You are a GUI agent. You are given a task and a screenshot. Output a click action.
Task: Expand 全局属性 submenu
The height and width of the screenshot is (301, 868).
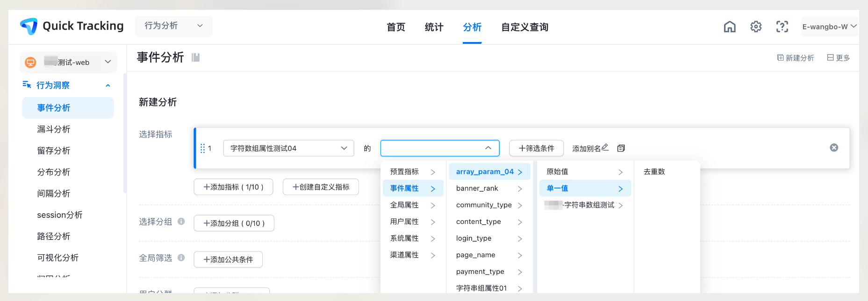413,205
